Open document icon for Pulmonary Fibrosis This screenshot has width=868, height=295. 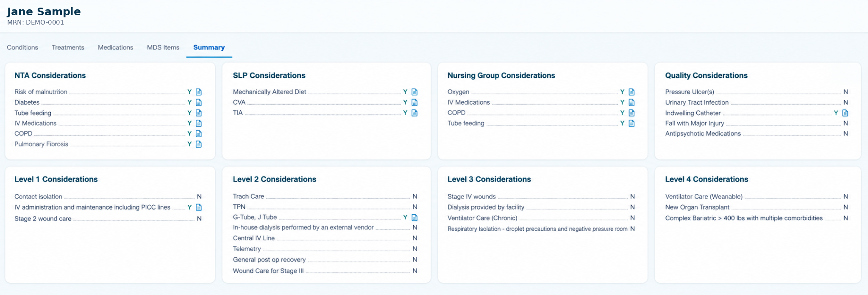(x=198, y=144)
